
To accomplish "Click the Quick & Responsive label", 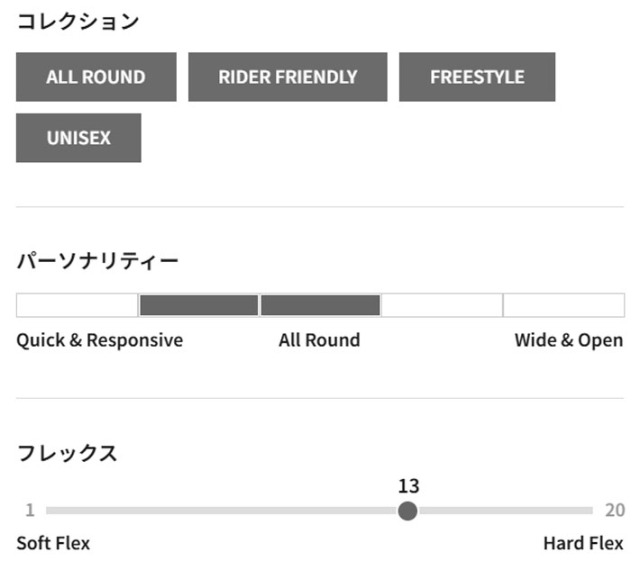I will point(99,340).
